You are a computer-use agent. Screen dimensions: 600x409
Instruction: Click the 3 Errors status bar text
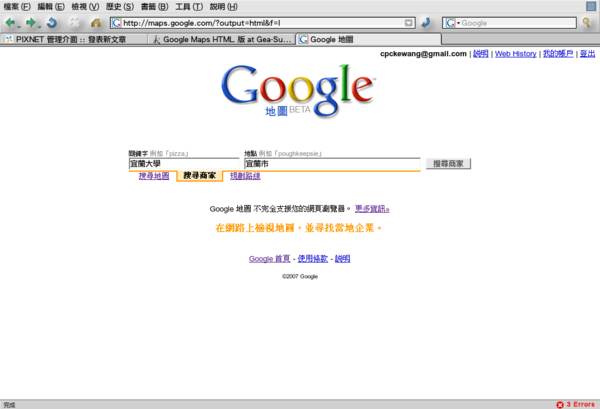point(580,404)
